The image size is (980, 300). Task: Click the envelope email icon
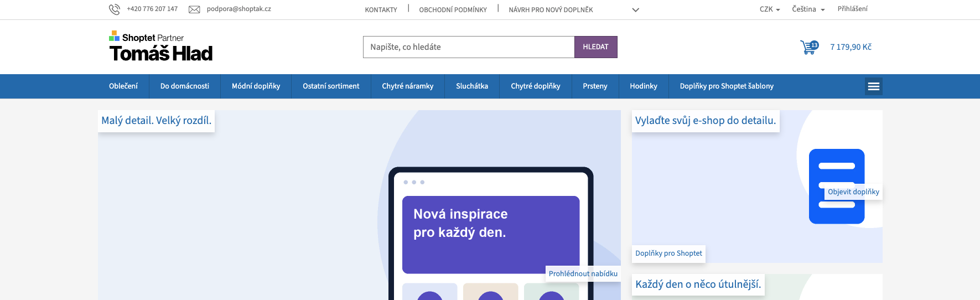point(194,9)
